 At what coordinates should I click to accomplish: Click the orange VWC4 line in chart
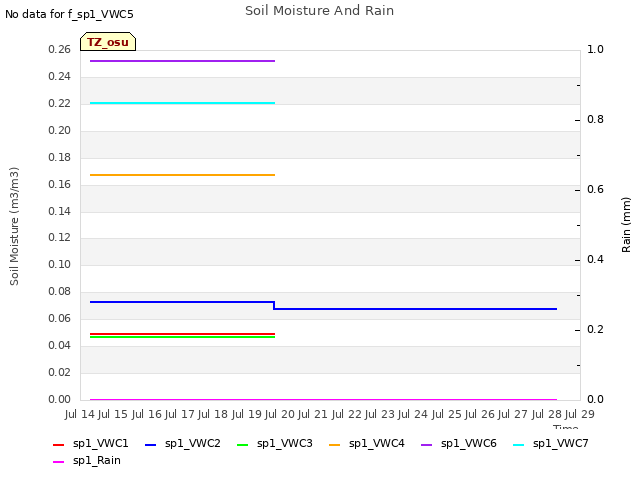(182, 175)
